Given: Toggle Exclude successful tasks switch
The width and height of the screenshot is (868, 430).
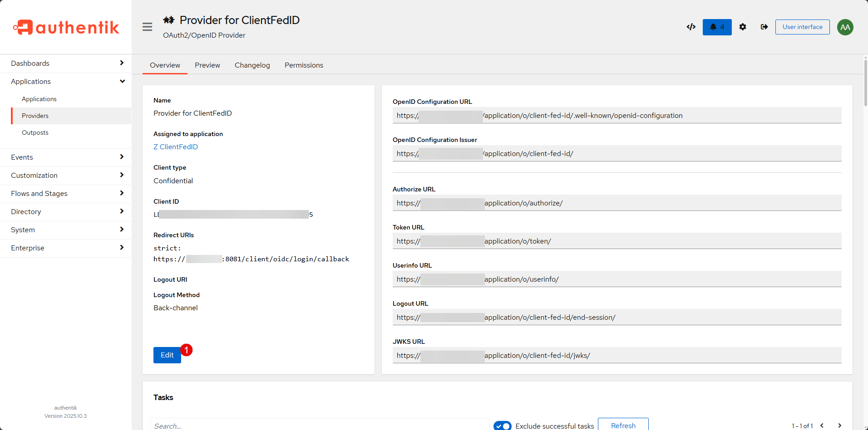Looking at the screenshot, I should click(x=503, y=426).
